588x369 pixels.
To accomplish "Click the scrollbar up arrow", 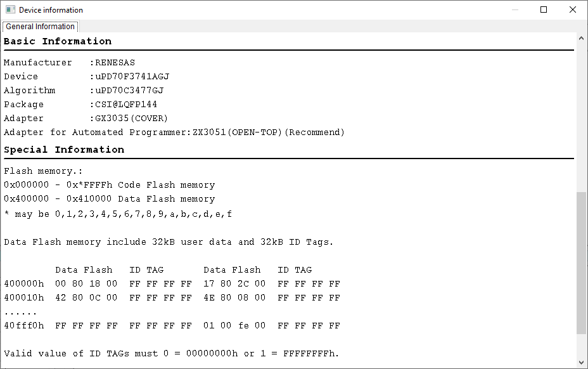I will [581, 38].
